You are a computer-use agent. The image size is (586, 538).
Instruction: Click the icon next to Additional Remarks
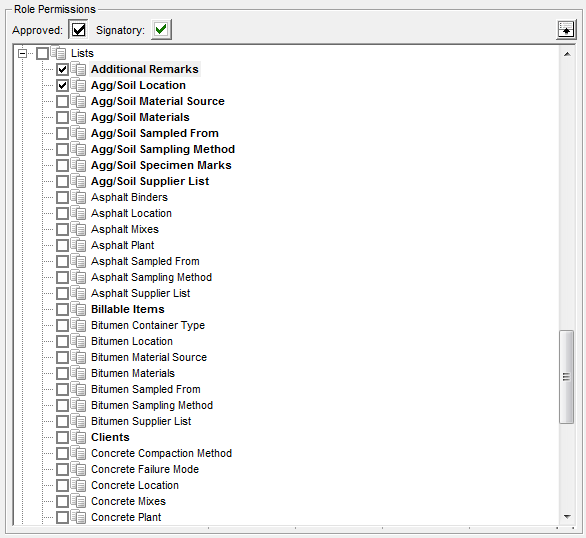[x=78, y=69]
